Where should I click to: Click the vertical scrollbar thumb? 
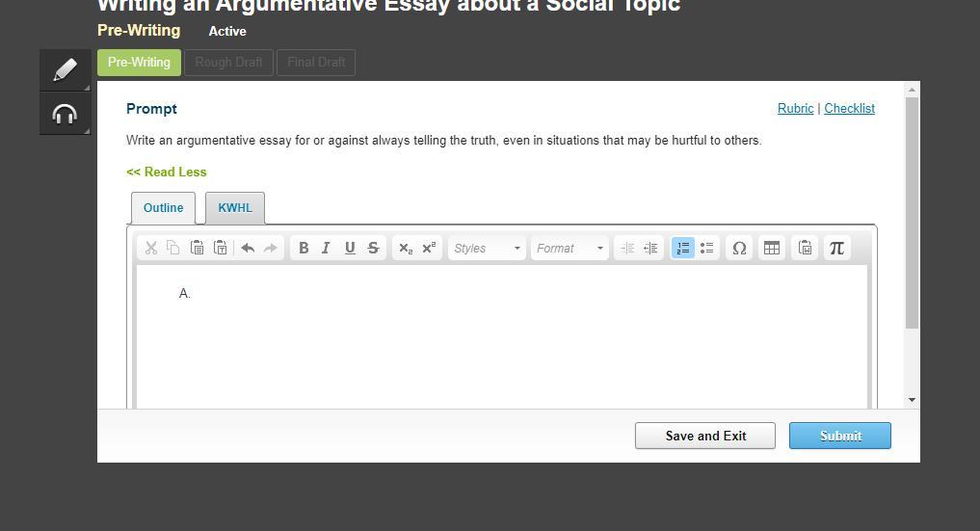(912, 212)
